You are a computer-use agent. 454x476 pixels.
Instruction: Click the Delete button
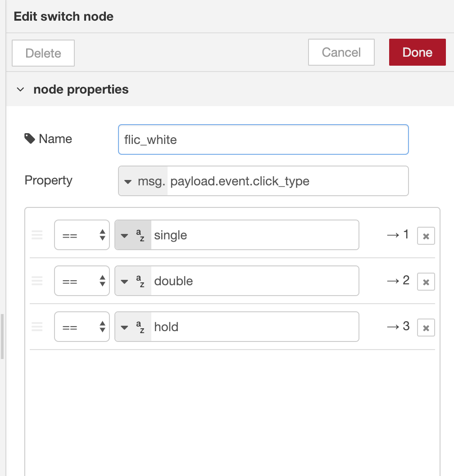(43, 53)
